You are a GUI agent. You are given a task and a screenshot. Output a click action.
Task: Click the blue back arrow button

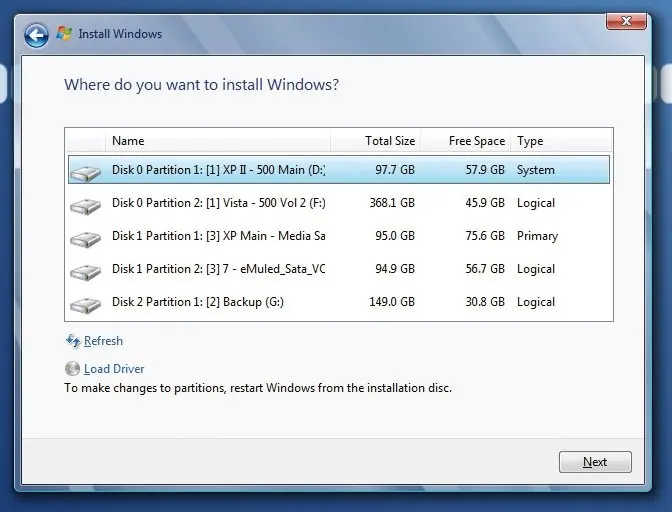point(36,35)
